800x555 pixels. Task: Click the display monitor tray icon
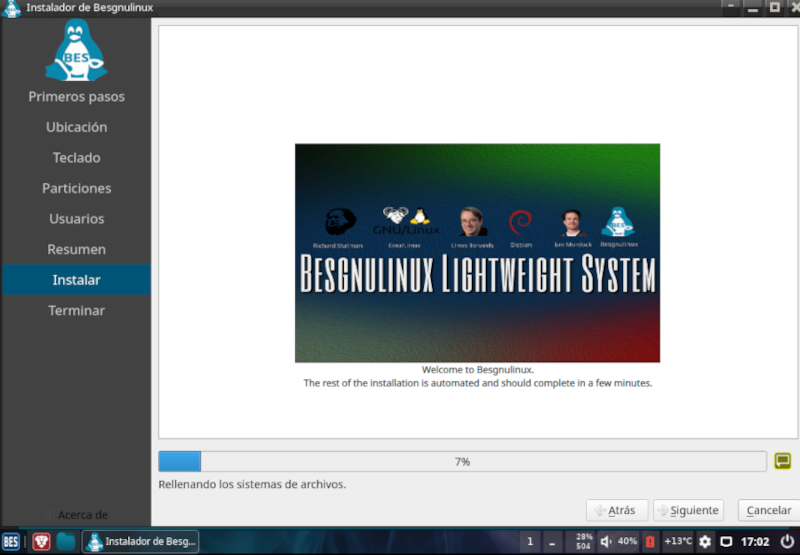(726, 542)
